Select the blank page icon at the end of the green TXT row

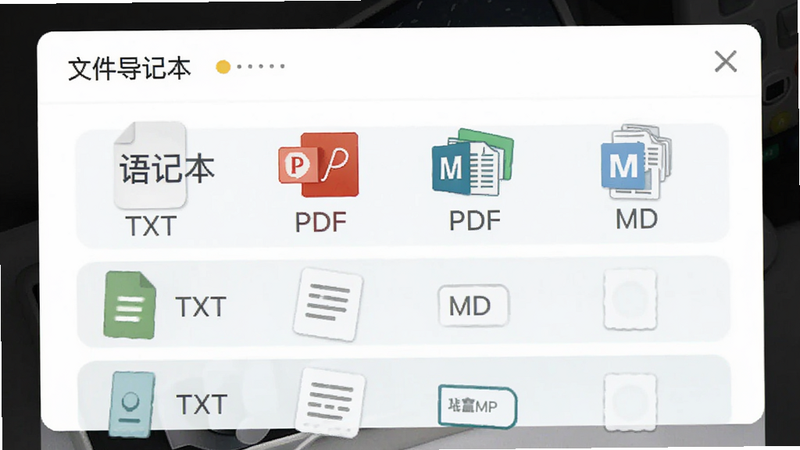(630, 299)
